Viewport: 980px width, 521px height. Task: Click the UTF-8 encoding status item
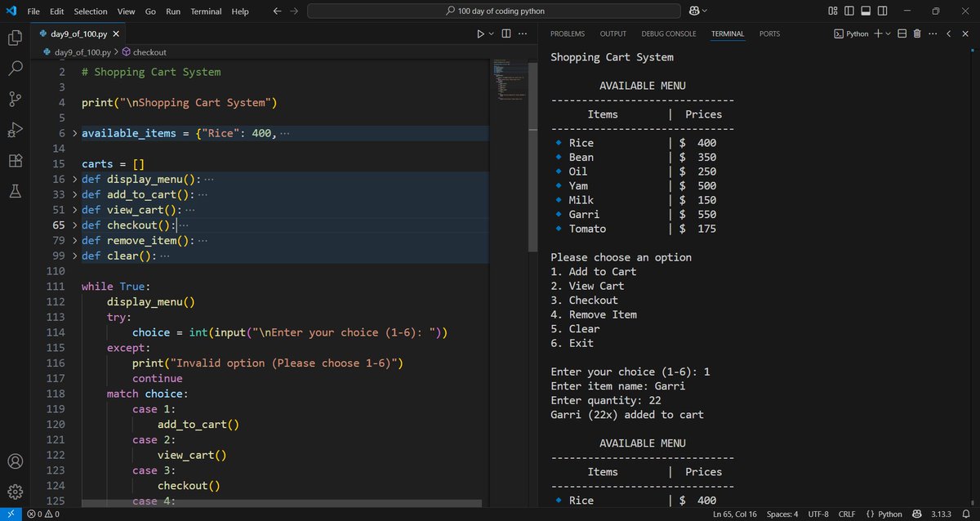pos(818,514)
